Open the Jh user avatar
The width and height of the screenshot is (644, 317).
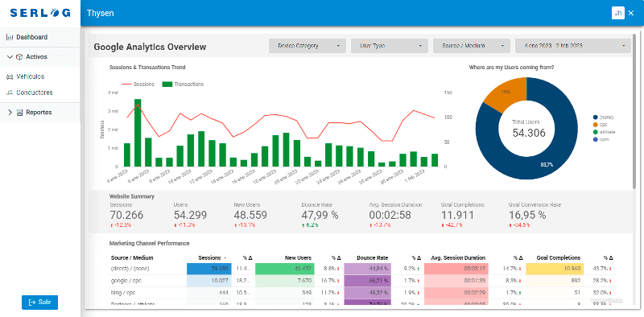tap(617, 13)
